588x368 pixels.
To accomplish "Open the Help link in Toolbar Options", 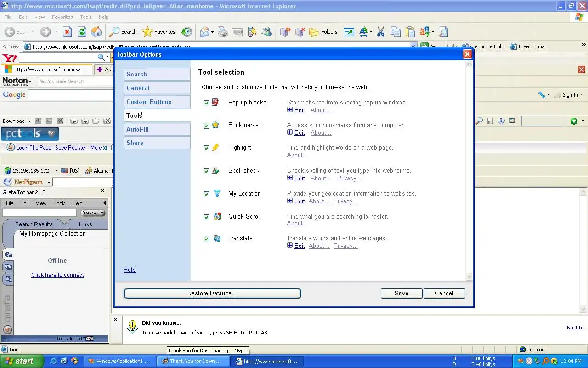I will click(x=130, y=270).
